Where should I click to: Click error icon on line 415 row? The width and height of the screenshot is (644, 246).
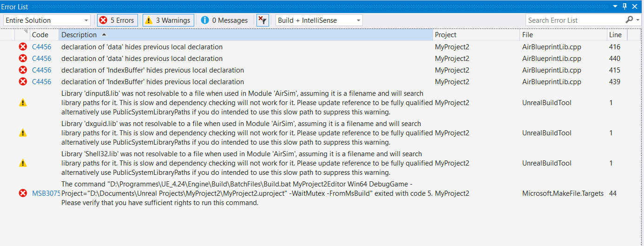23,70
